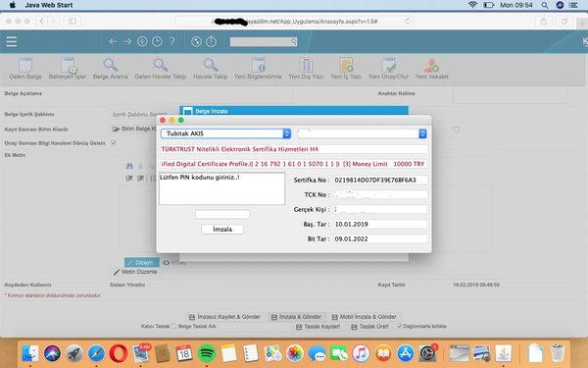588x368 pixels.
Task: Click the İçerik Şablonu Seçiniz field
Action: point(139,114)
